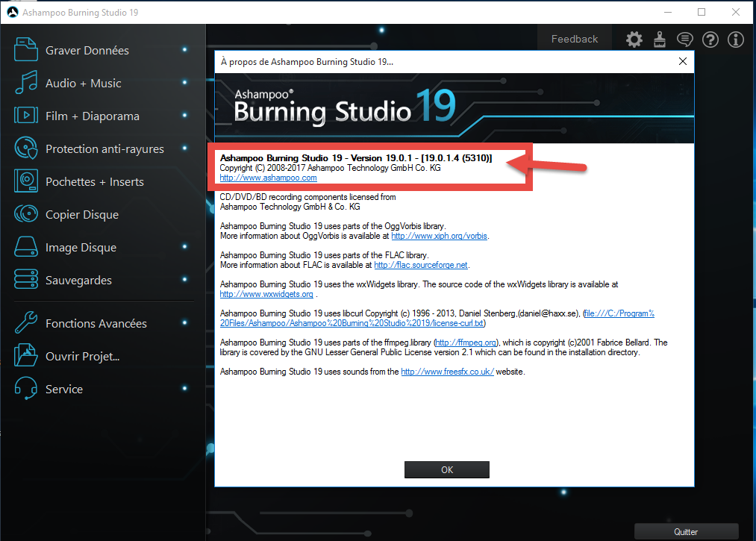
Task: Click the brush skin icon in top toolbar
Action: 660,40
